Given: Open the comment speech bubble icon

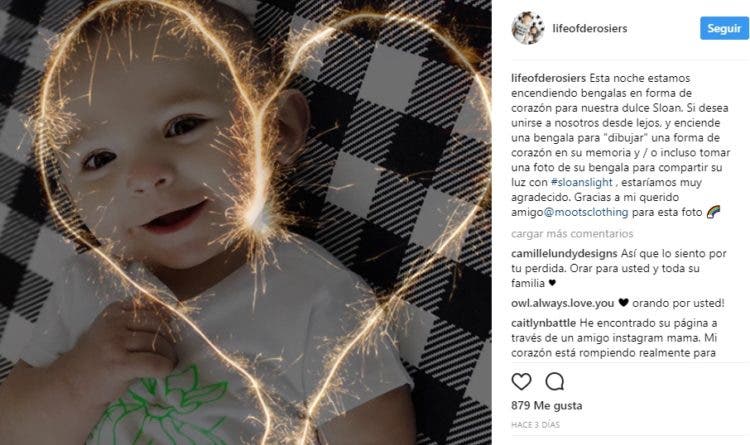Looking at the screenshot, I should (554, 381).
